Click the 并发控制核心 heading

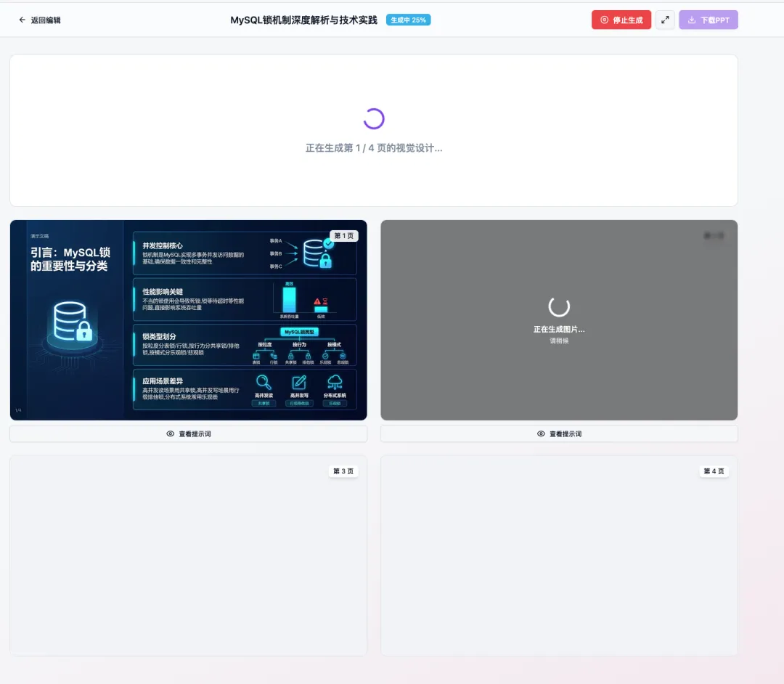[x=163, y=245]
